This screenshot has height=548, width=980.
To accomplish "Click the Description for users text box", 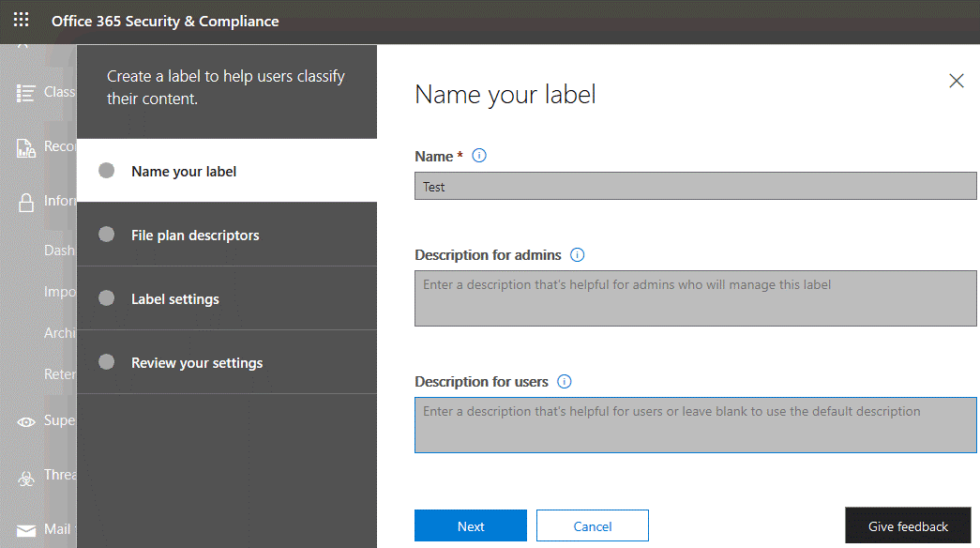I will click(x=695, y=425).
